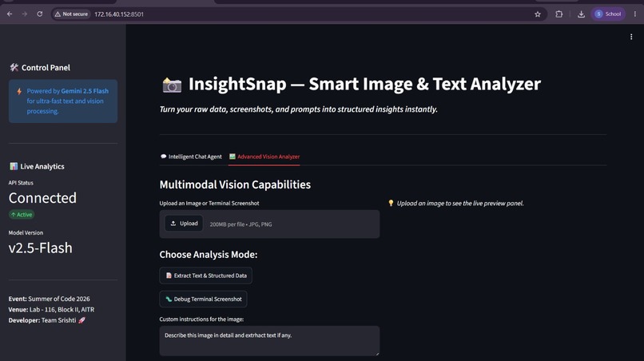
Task: Click the Venue: Lab - 116 line
Action: tap(51, 309)
